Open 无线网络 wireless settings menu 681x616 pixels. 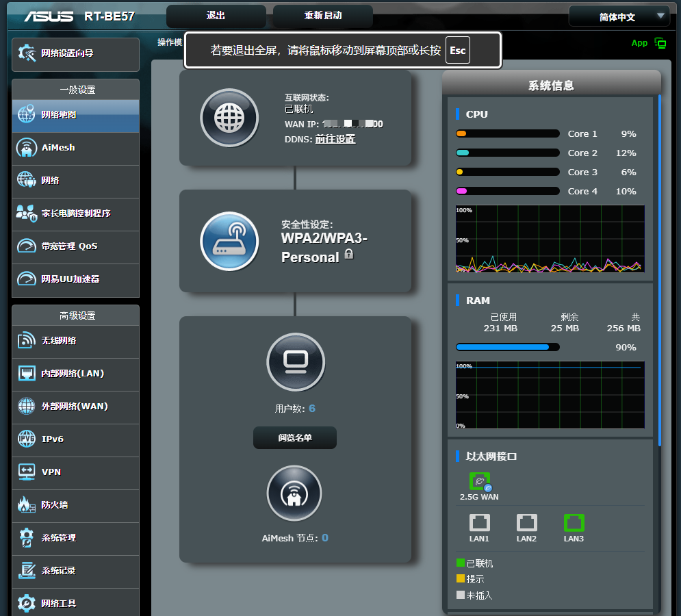[75, 341]
